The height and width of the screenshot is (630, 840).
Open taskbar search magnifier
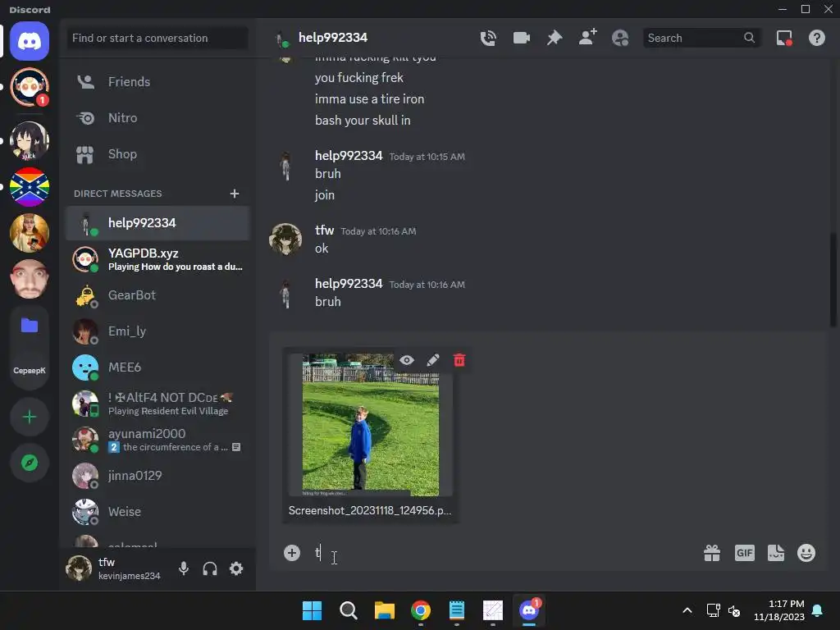click(x=348, y=610)
